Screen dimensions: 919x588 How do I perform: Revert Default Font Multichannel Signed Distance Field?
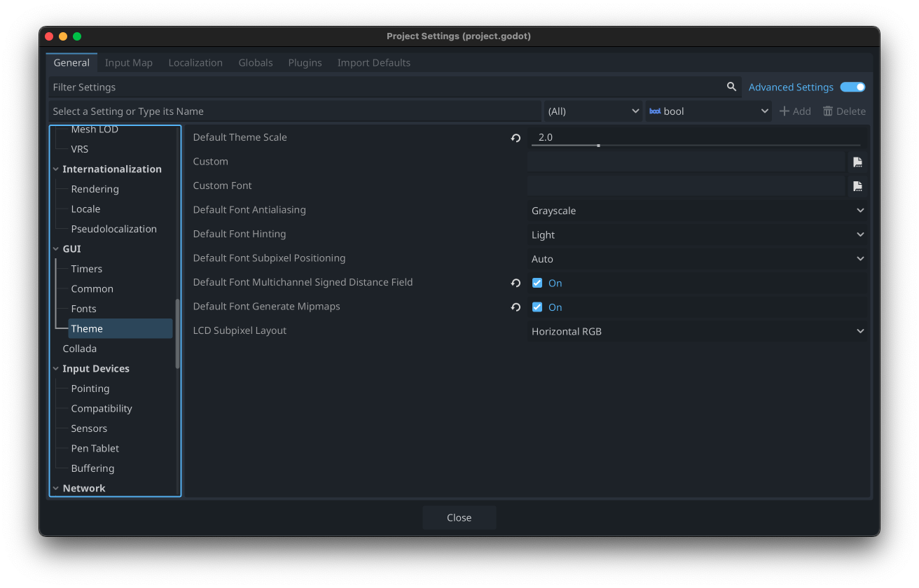[516, 283]
